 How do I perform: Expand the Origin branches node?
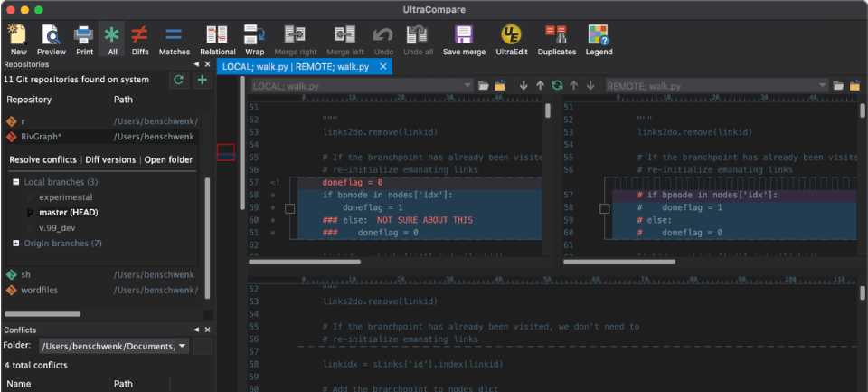16,243
